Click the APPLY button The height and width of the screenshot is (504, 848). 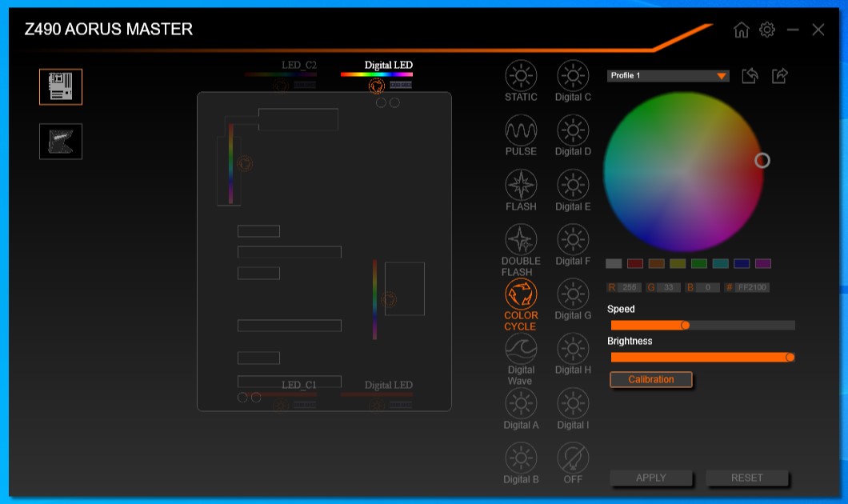pyautogui.click(x=651, y=478)
